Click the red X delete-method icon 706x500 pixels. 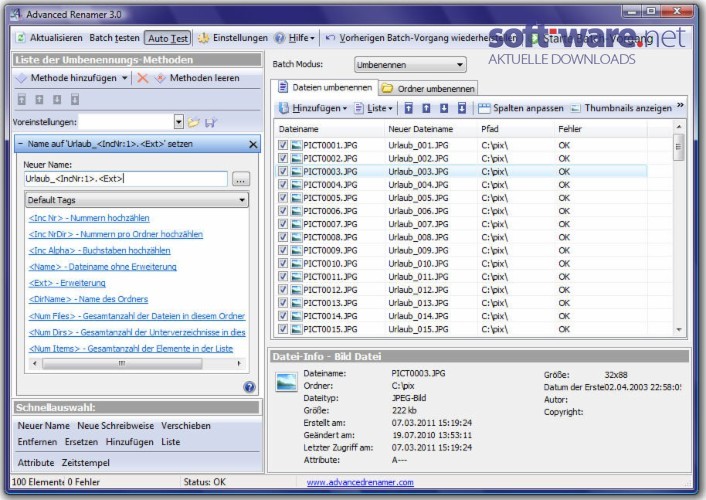(142, 78)
